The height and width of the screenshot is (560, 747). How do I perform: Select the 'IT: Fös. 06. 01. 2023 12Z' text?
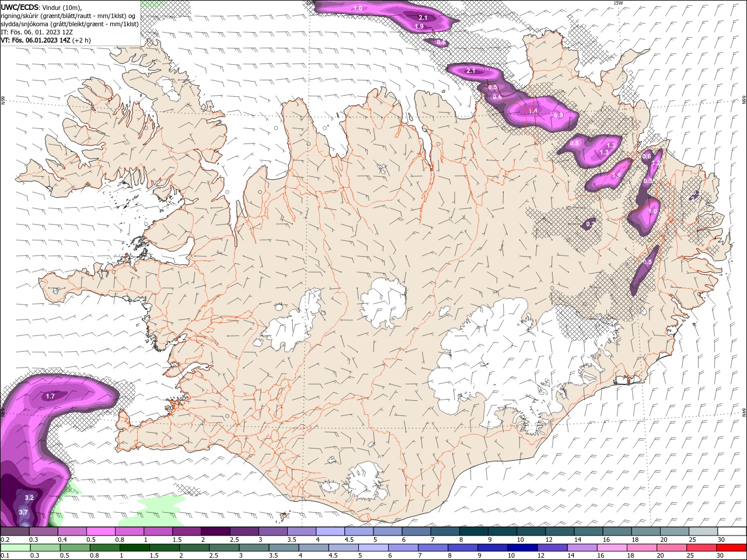[37, 32]
